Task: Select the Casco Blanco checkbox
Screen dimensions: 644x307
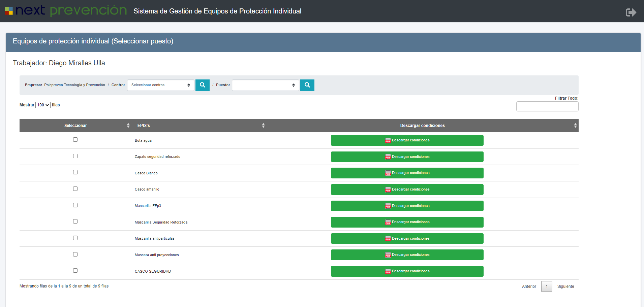Action: [75, 172]
